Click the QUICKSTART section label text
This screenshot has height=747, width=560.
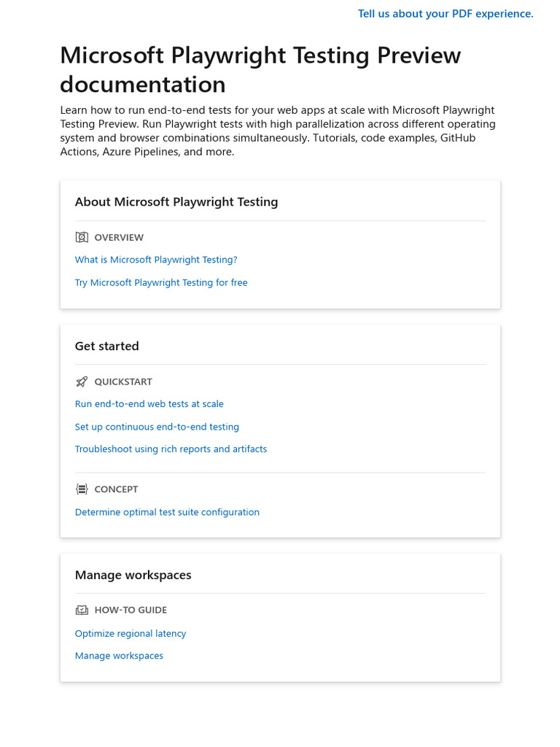pos(123,382)
